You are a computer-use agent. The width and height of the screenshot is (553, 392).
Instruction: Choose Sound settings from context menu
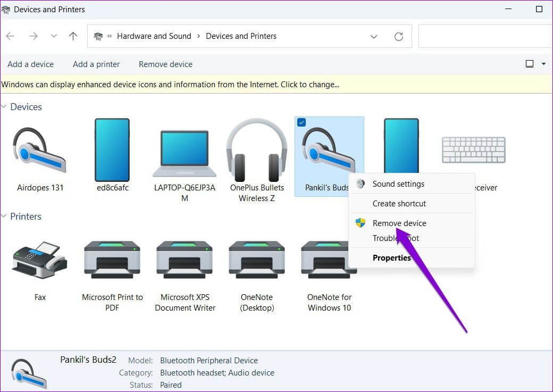pos(412,184)
